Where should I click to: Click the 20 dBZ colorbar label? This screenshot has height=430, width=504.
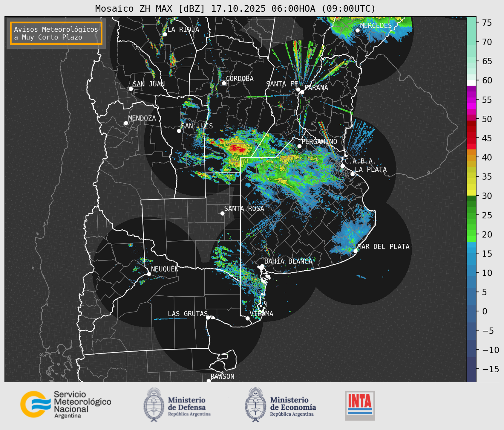pyautogui.click(x=487, y=234)
